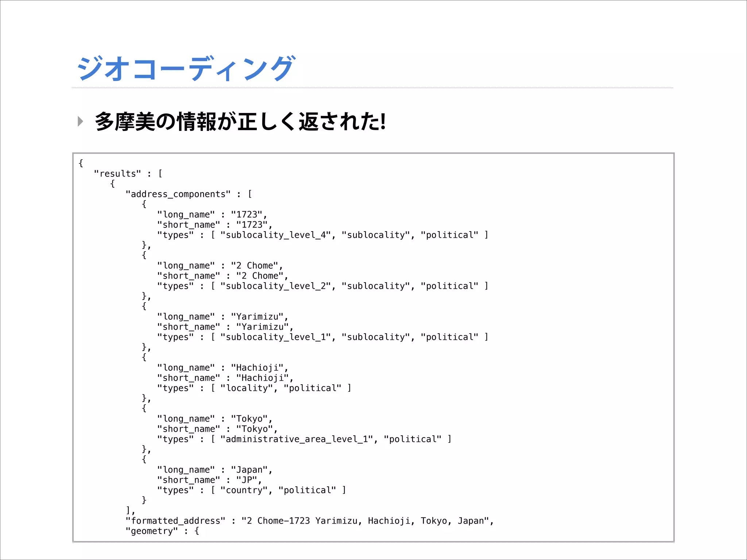Select the "short_name" : "1723" line
Viewport: 747px width, 560px height.
point(215,225)
